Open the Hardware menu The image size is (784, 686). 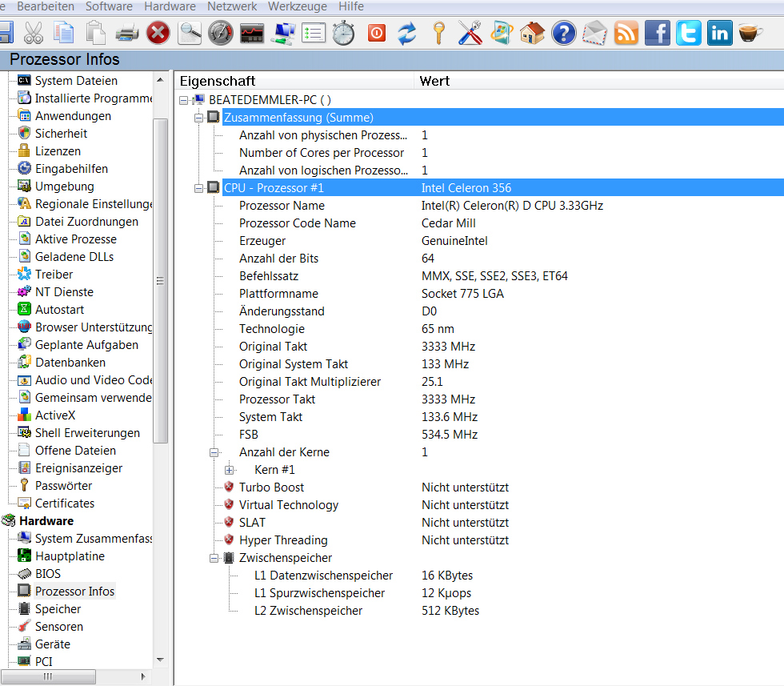(170, 6)
